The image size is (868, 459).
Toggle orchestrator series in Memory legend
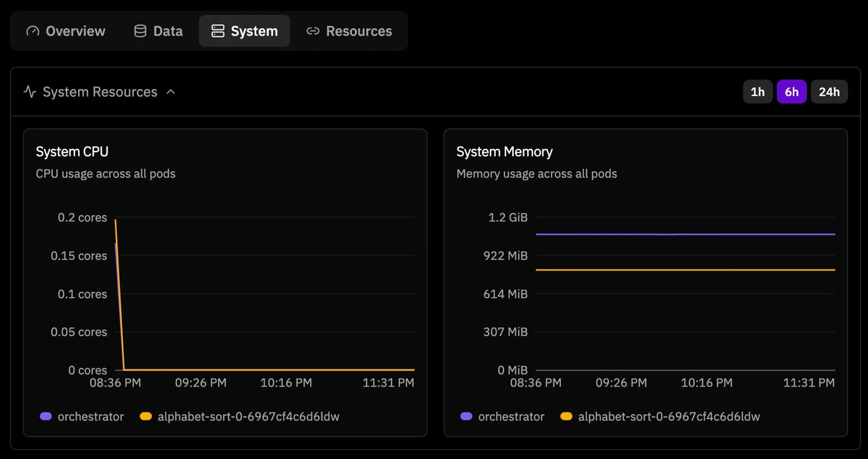point(511,416)
